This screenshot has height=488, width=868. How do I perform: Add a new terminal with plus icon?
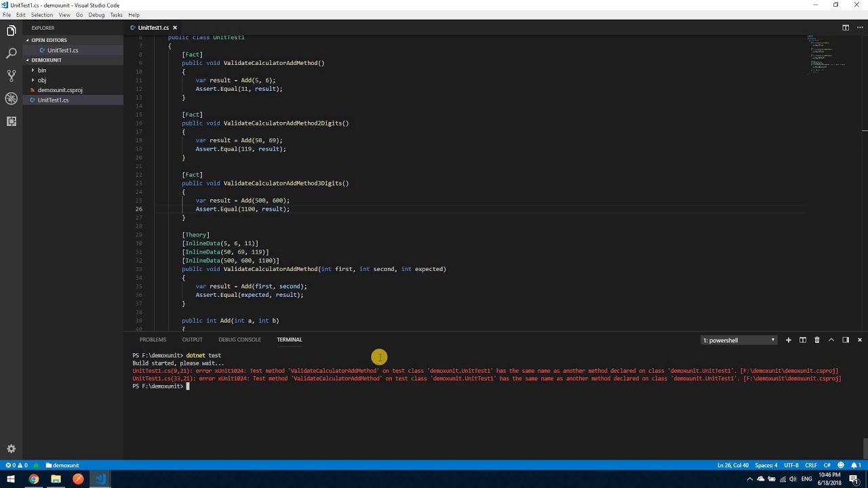[x=788, y=340]
